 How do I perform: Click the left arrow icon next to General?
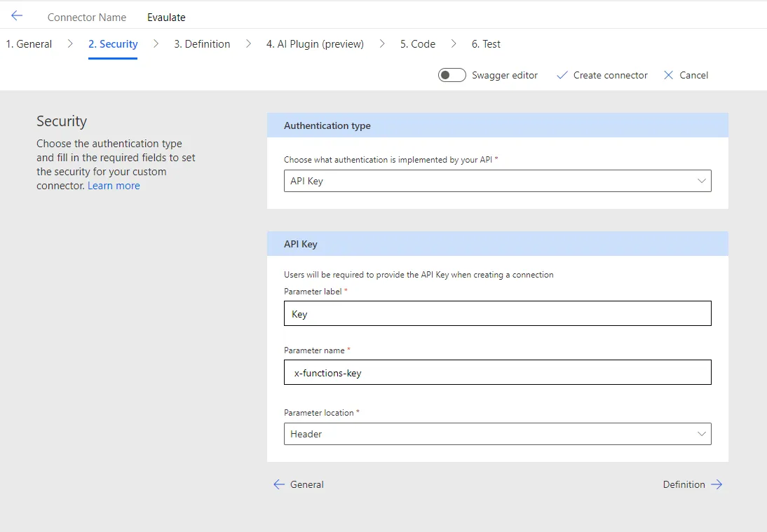(279, 484)
